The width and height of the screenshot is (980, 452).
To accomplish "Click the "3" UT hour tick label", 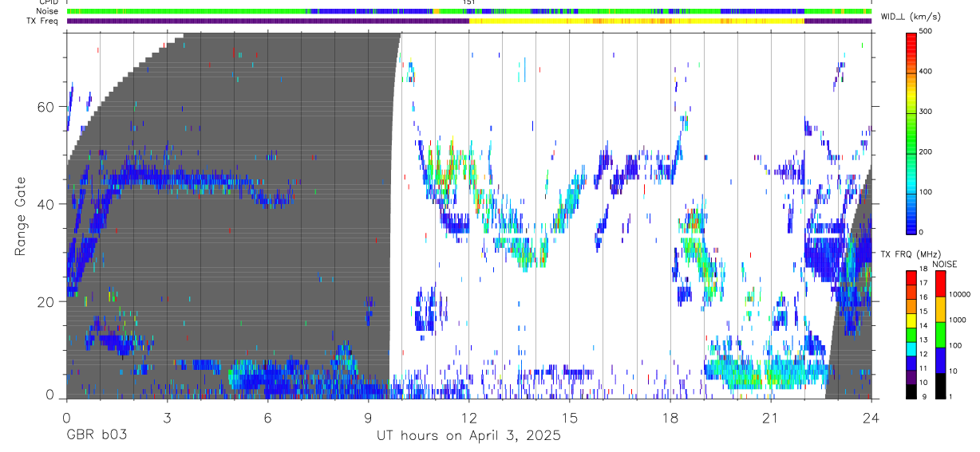I will (x=167, y=417).
